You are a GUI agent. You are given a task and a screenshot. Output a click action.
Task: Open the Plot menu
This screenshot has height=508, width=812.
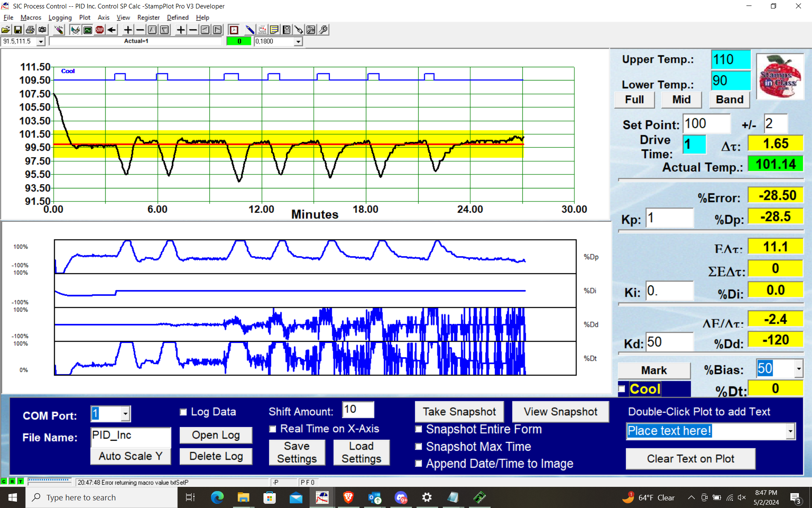[x=85, y=17]
